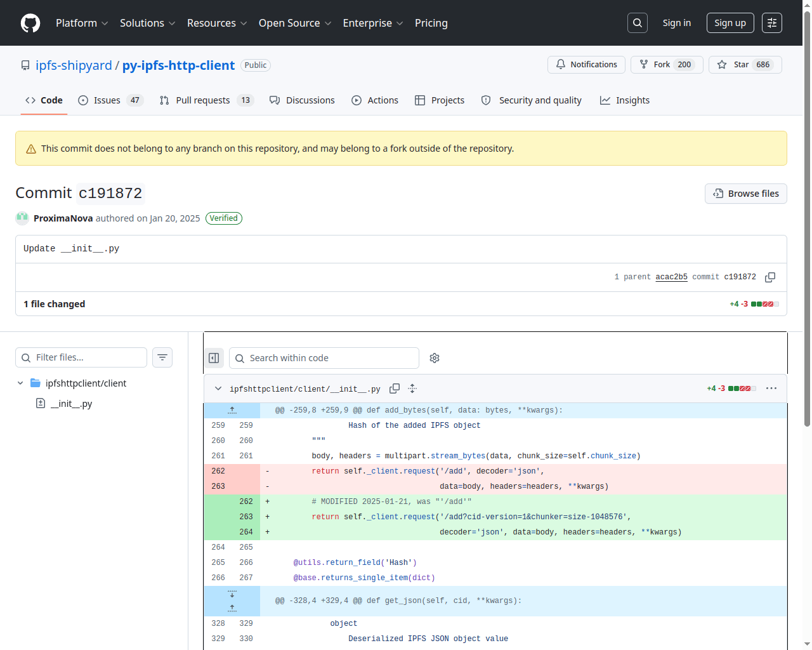Open the py-ipfs-http-client repository link
Viewport: 812px width, 650px height.
click(x=178, y=65)
